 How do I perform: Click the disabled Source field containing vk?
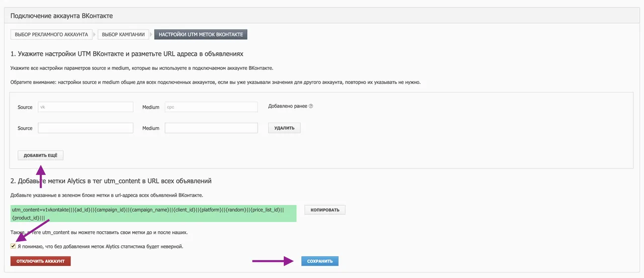(86, 107)
